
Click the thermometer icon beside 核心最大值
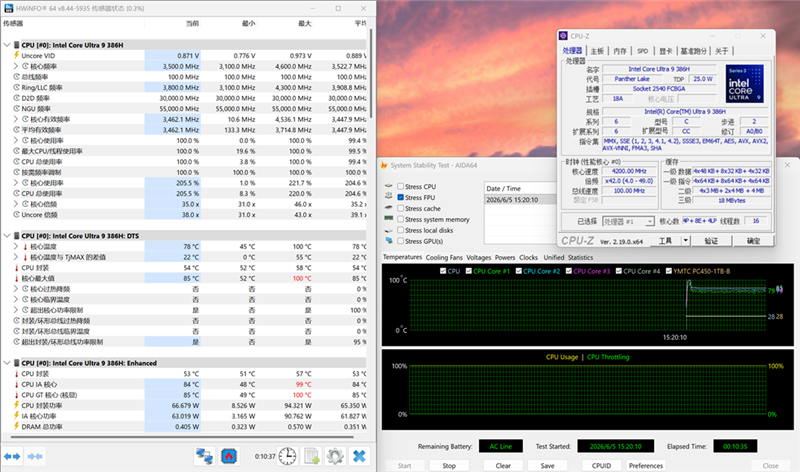point(16,278)
